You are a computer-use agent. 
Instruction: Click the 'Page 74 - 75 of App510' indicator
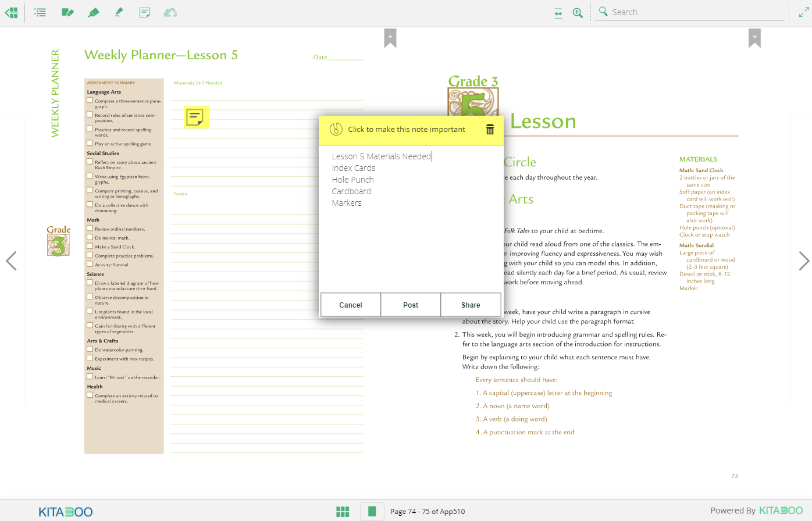tap(428, 512)
